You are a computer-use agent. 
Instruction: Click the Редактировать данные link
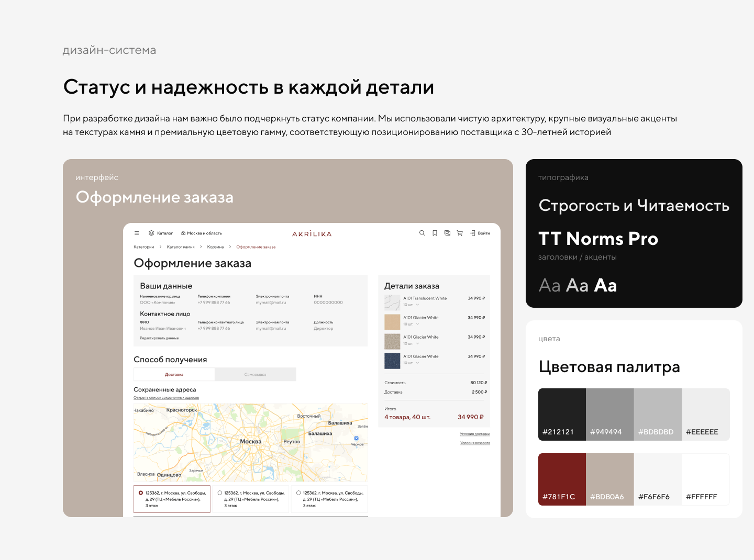(x=159, y=338)
